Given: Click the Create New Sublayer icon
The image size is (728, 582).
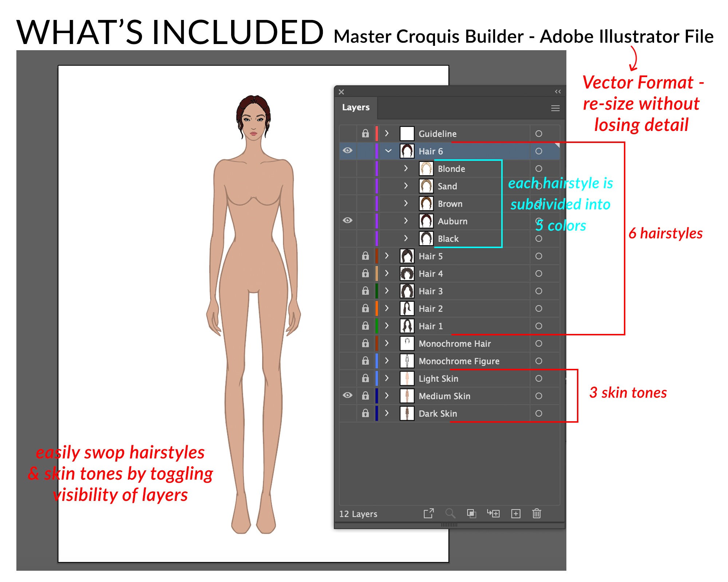Looking at the screenshot, I should pyautogui.click(x=493, y=513).
